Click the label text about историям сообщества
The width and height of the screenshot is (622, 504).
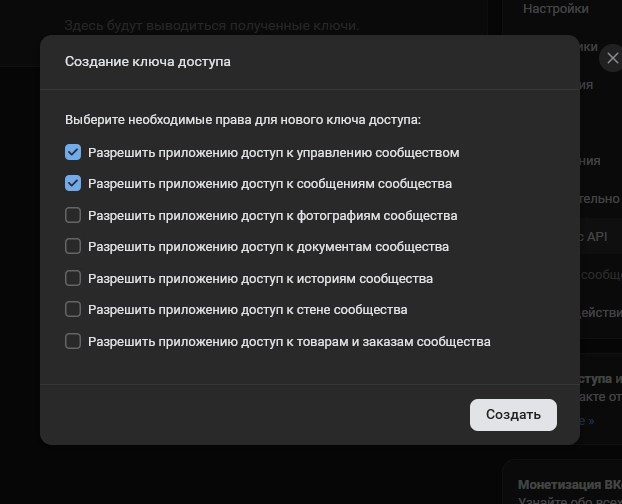[260, 278]
